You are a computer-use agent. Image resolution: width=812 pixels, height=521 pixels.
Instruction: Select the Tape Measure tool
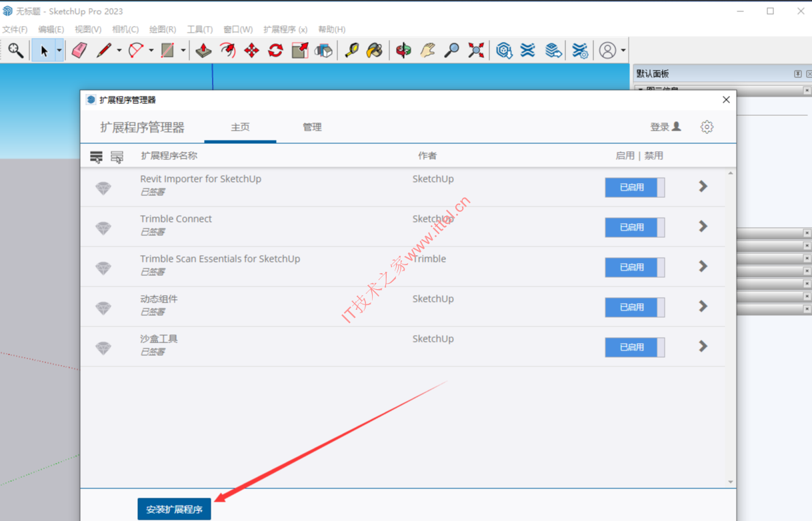coord(351,50)
